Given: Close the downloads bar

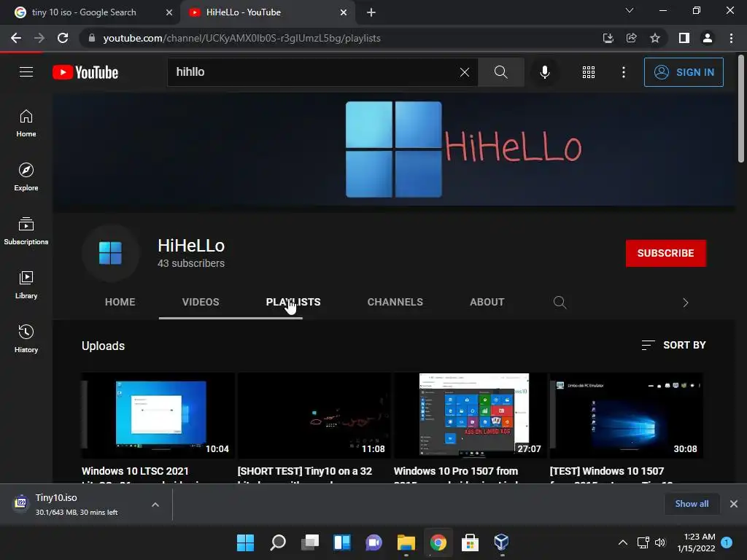Looking at the screenshot, I should [734, 504].
